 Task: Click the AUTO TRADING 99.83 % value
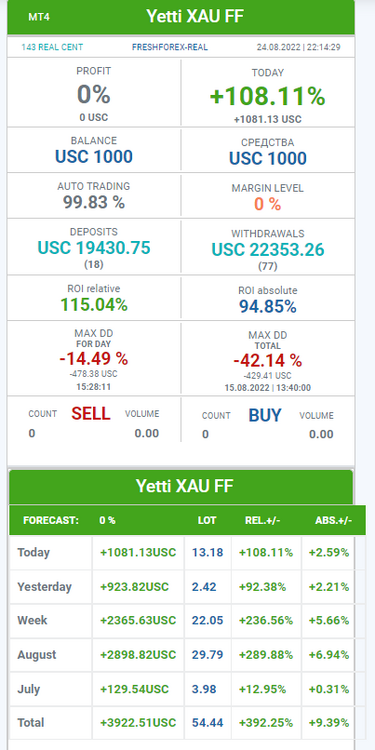click(94, 202)
